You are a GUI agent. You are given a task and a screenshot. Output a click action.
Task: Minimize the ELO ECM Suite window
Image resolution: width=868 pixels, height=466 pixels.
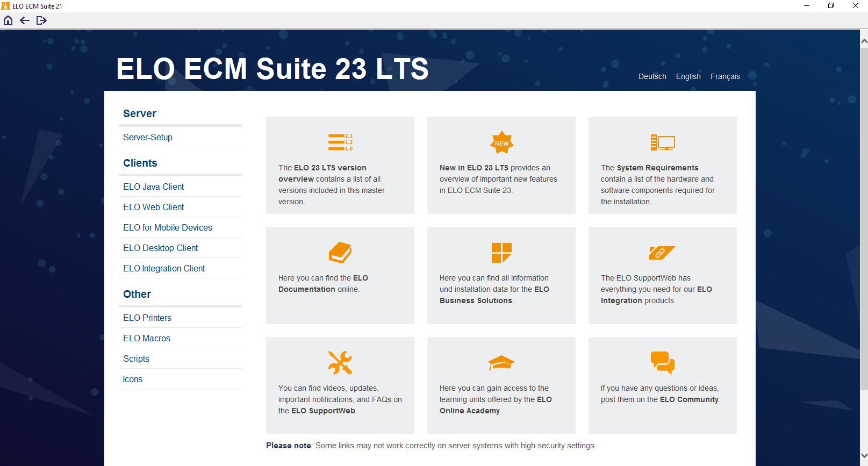pos(807,6)
